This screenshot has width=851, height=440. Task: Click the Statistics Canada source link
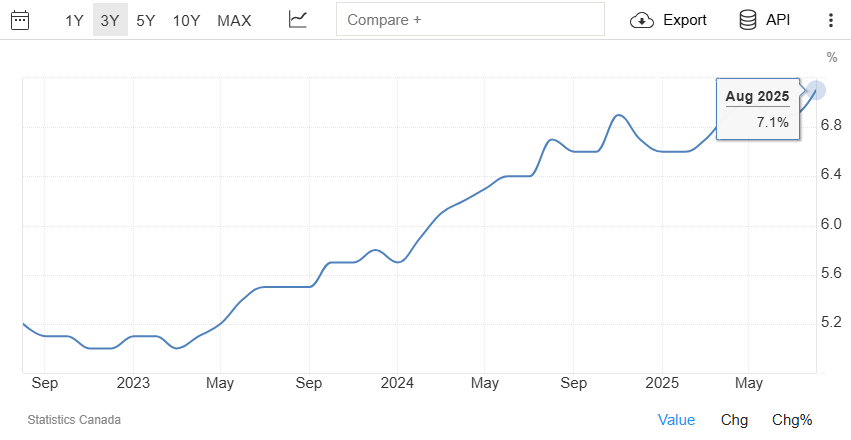[74, 420]
